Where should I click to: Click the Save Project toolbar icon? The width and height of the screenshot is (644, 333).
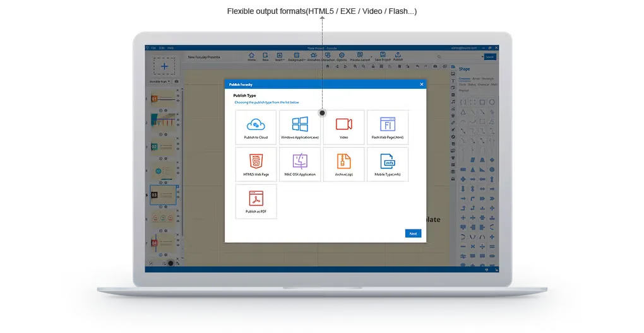(x=383, y=57)
